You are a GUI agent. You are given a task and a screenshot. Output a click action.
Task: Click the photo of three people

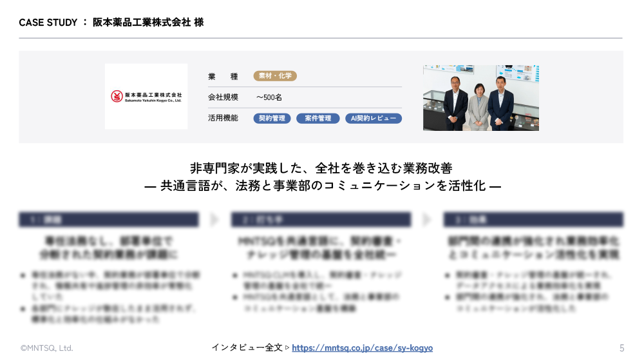(x=481, y=98)
